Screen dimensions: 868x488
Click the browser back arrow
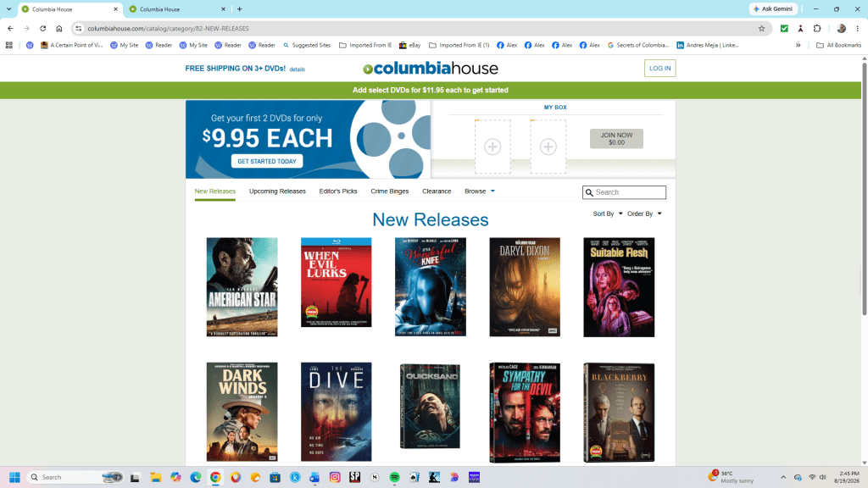click(10, 28)
